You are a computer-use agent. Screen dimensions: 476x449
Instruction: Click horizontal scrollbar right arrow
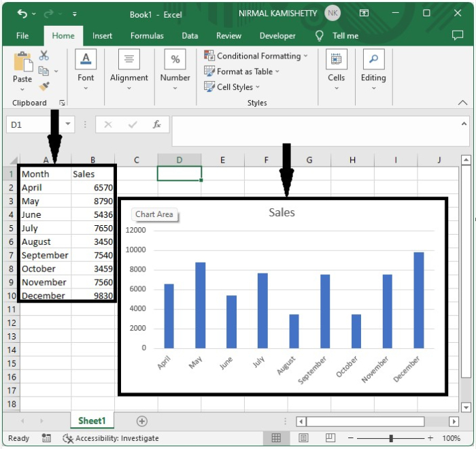coord(454,421)
